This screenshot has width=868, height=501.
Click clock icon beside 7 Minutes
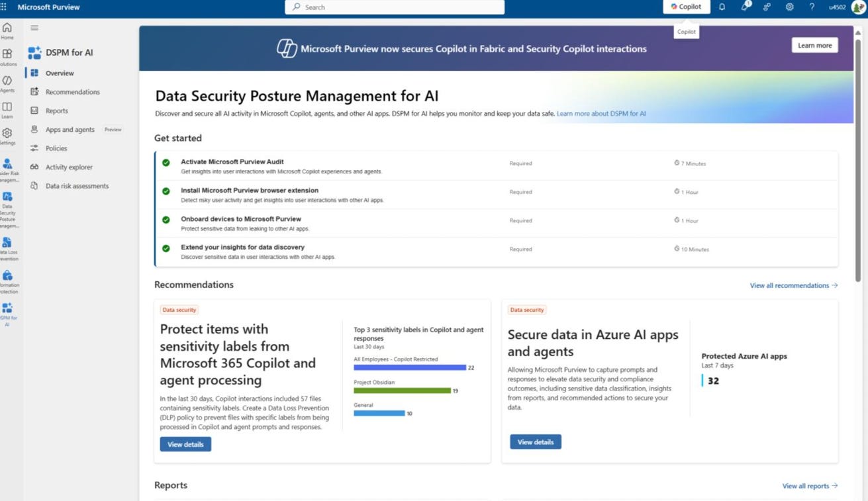click(x=677, y=163)
